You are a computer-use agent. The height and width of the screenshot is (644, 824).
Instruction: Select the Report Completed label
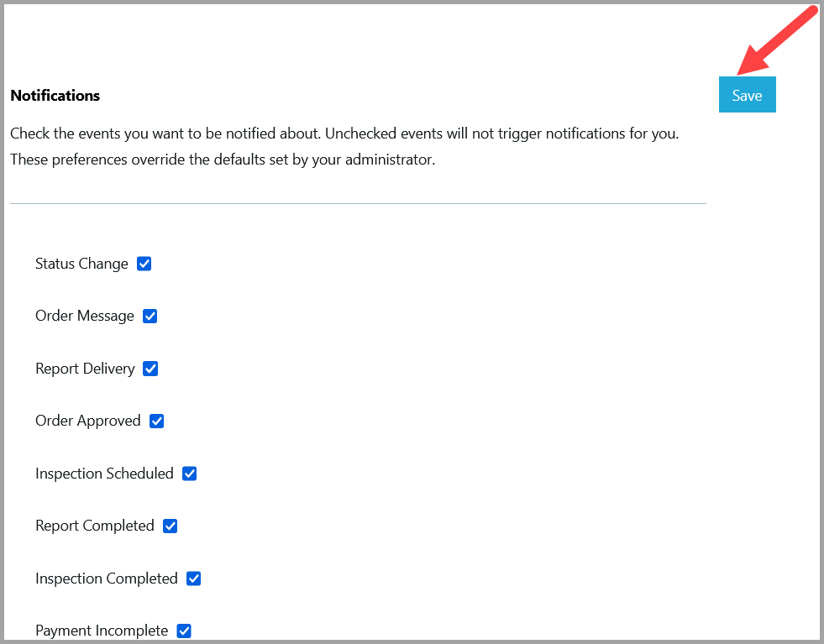point(95,526)
